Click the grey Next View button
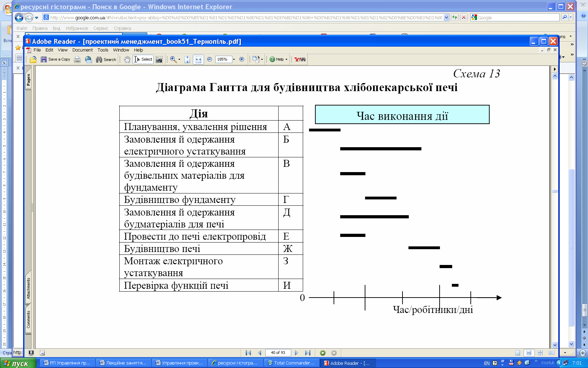 coord(334,353)
